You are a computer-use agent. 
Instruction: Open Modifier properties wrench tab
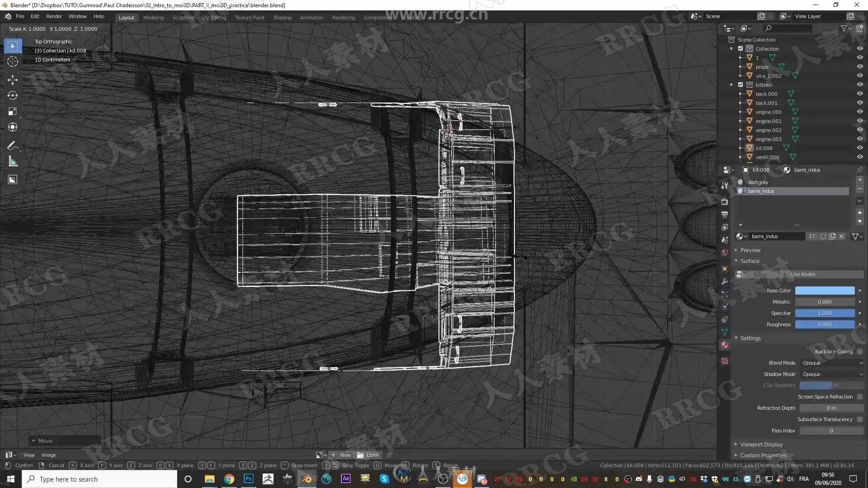(725, 282)
